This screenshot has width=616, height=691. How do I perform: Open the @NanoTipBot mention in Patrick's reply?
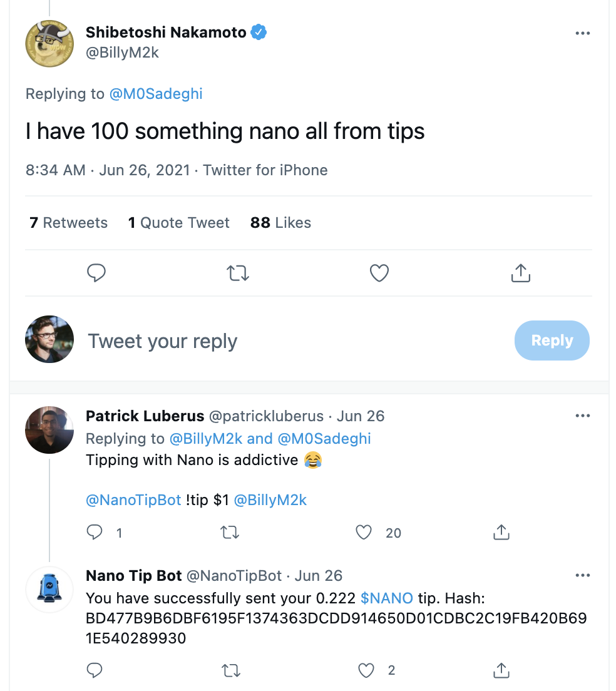[x=133, y=500]
